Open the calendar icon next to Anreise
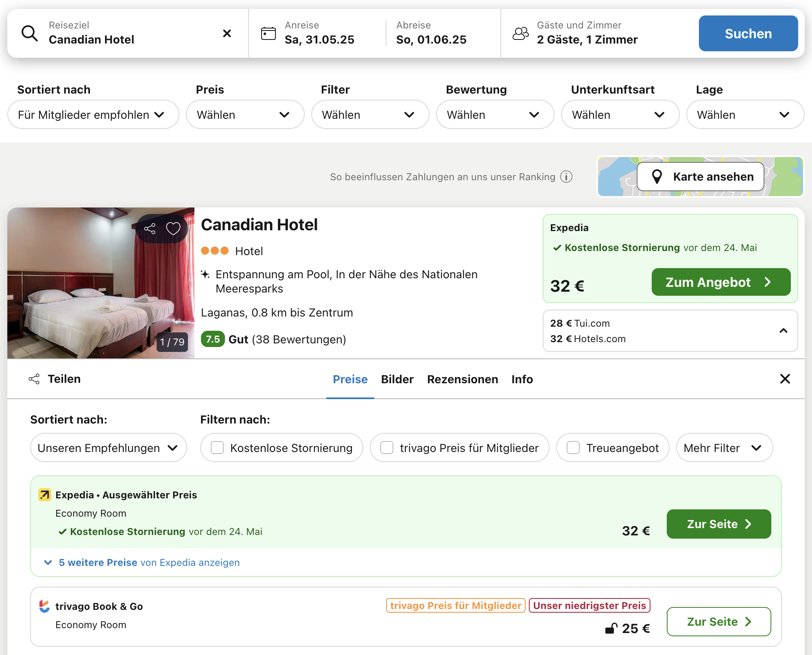Image resolution: width=812 pixels, height=655 pixels. pos(268,33)
